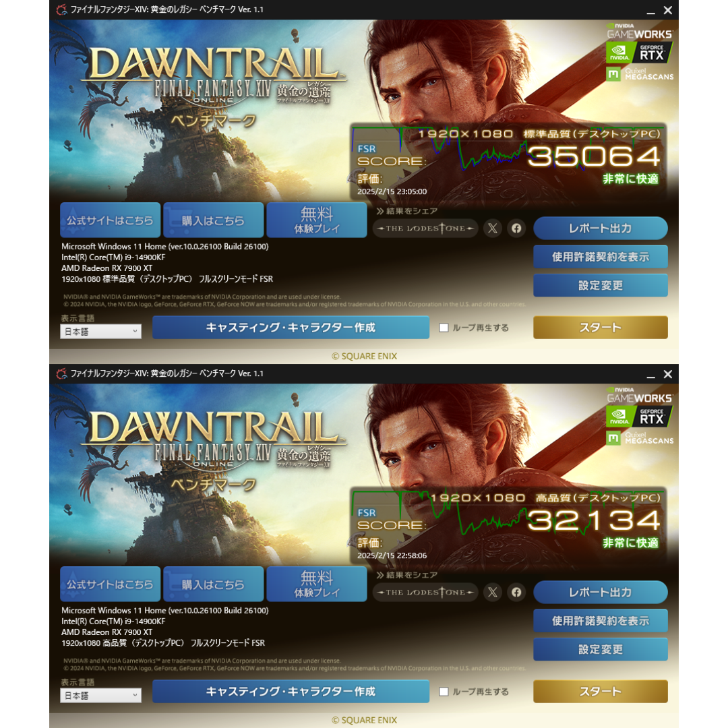Click 無料体験プレイ in top window
Screen dimensions: 728x728
point(317,220)
